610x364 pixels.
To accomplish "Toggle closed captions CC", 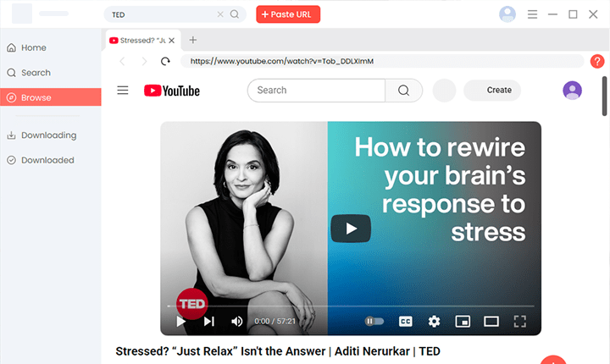I will click(405, 321).
